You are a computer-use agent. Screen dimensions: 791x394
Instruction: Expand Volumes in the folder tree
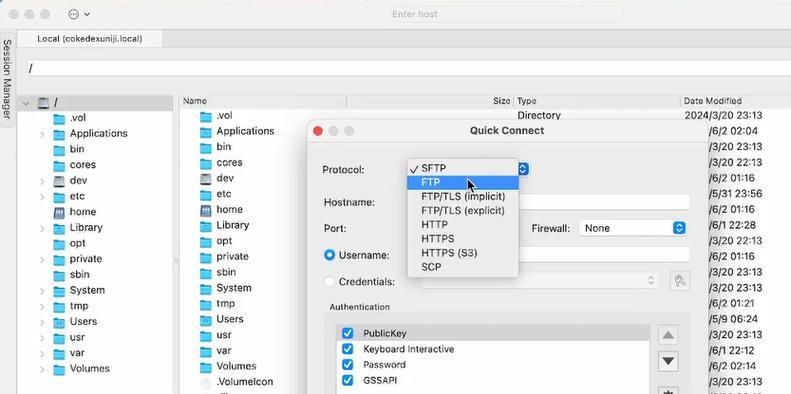[x=42, y=369]
